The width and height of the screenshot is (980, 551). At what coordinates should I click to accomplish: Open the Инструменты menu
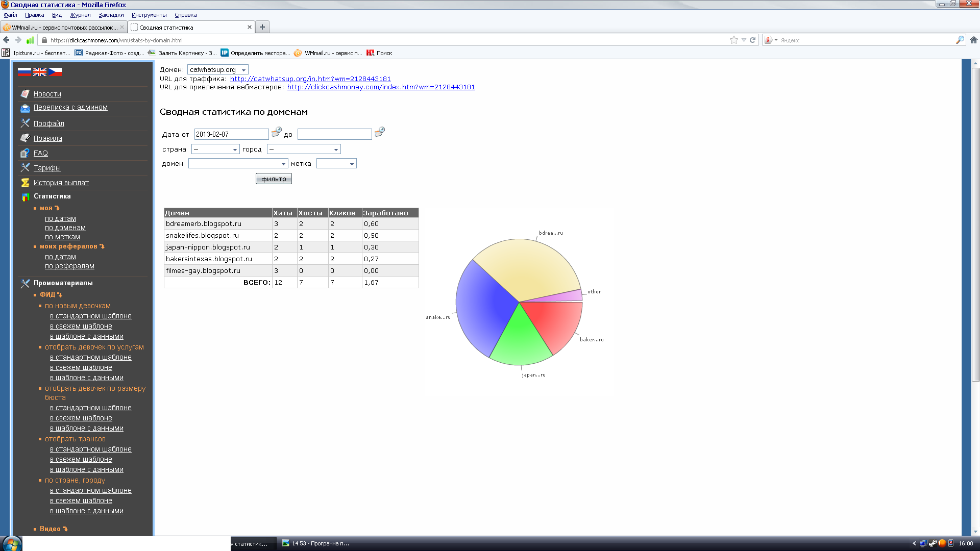(x=149, y=15)
